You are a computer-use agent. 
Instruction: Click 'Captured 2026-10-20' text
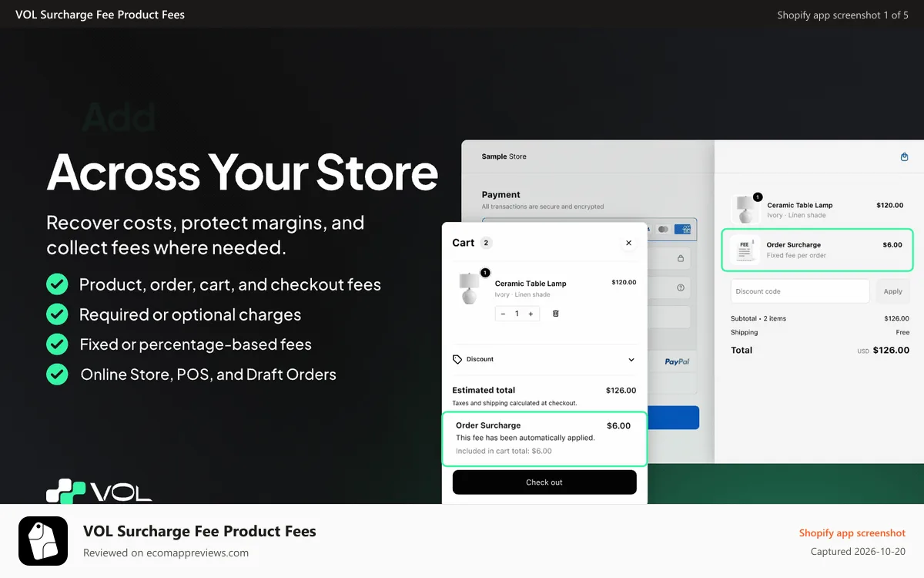(858, 552)
